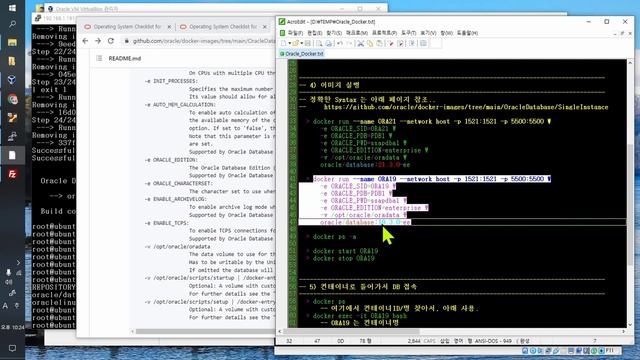The image size is (640, 360).
Task: Click the browser Back arrow button
Action: pos(85,41)
